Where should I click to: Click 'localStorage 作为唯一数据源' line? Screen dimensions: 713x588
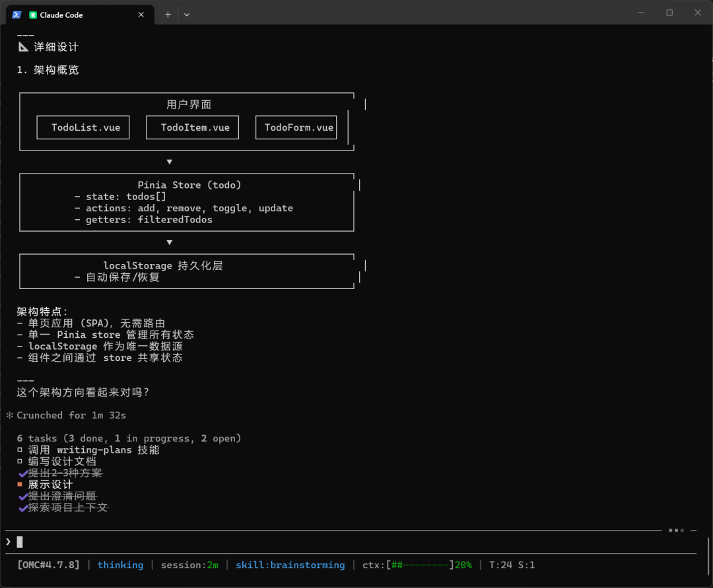click(100, 346)
